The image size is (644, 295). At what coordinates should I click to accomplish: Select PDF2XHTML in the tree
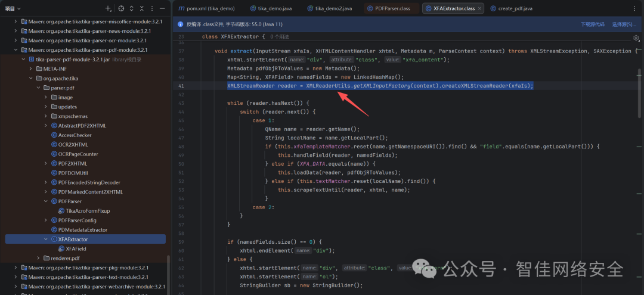[73, 163]
